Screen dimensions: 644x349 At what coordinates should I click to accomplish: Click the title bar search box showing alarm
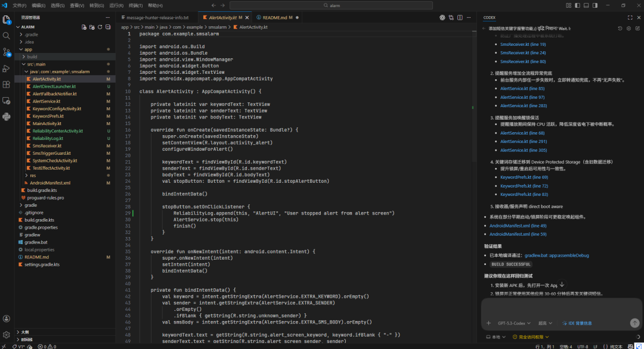pyautogui.click(x=331, y=5)
